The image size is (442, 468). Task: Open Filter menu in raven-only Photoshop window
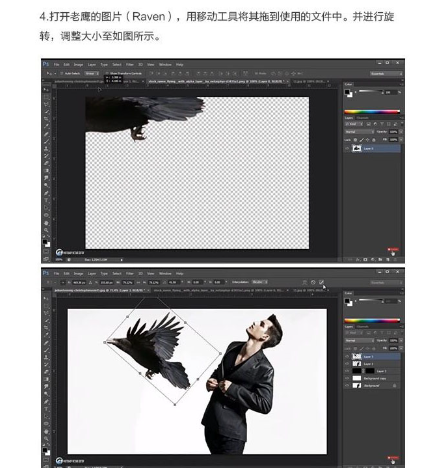pyautogui.click(x=130, y=65)
